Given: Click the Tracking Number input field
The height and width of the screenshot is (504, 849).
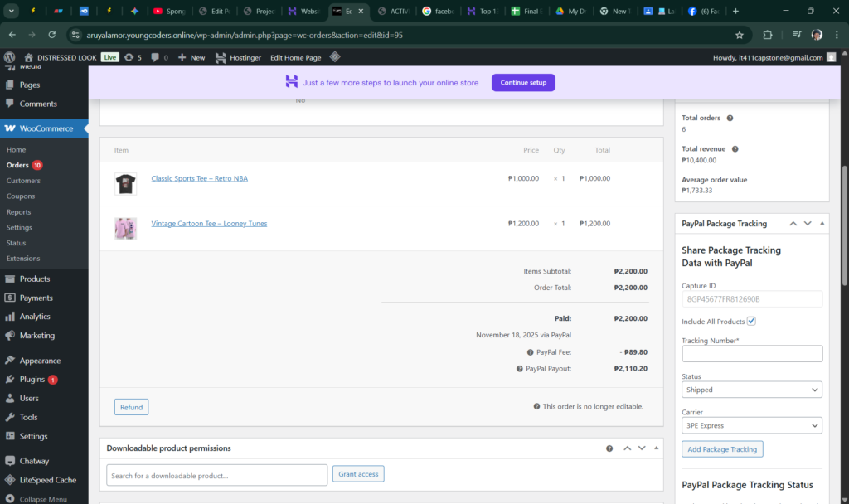Looking at the screenshot, I should 751,354.
